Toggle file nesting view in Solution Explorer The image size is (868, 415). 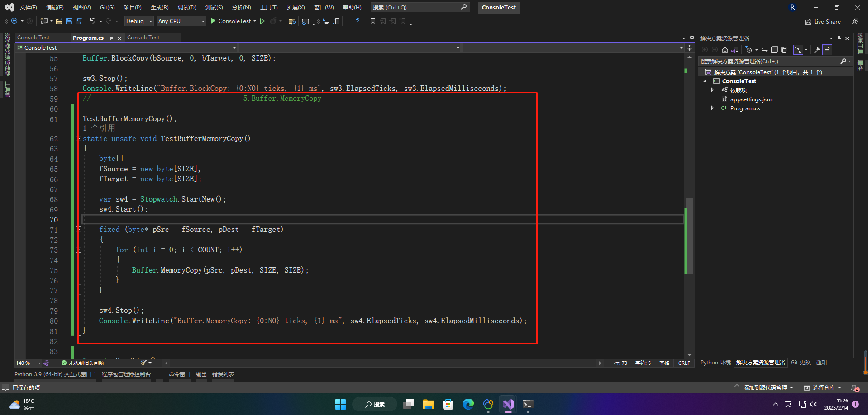tap(798, 50)
